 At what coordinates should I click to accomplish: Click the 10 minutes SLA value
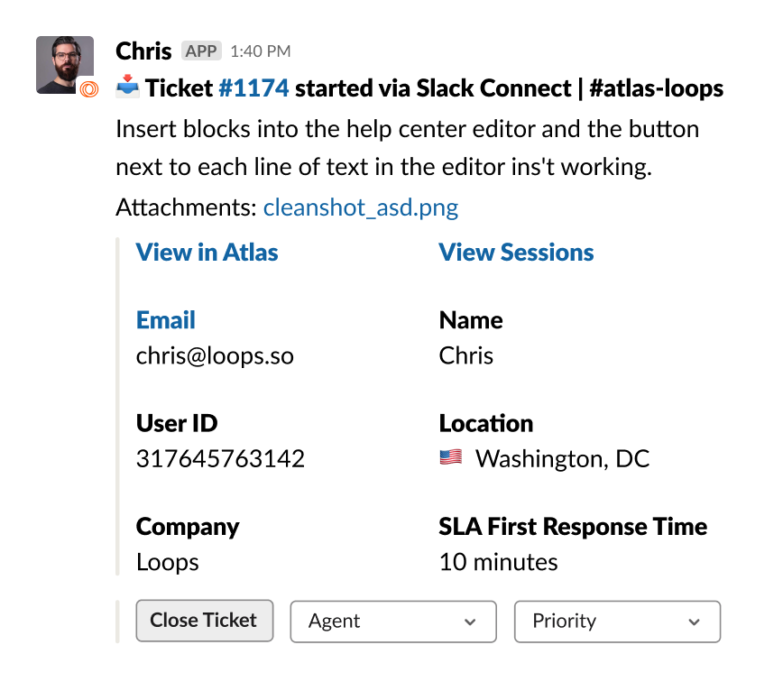pyautogui.click(x=498, y=563)
